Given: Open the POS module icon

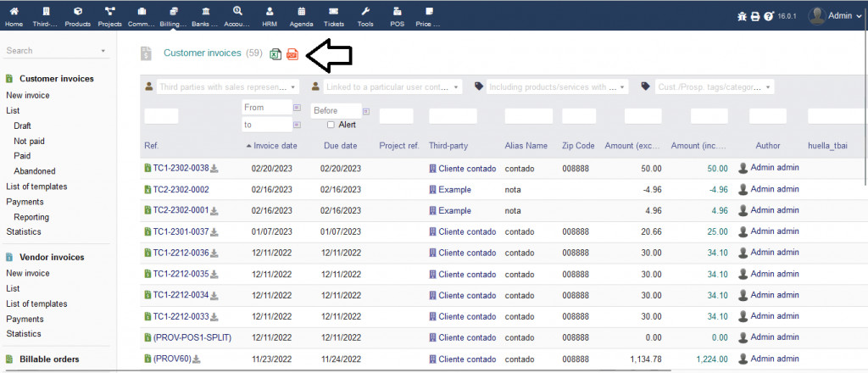Looking at the screenshot, I should 397,15.
